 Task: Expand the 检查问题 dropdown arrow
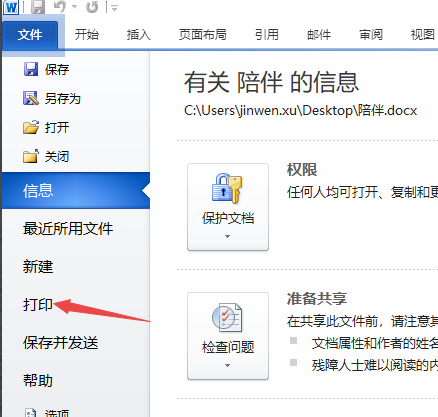227,366
